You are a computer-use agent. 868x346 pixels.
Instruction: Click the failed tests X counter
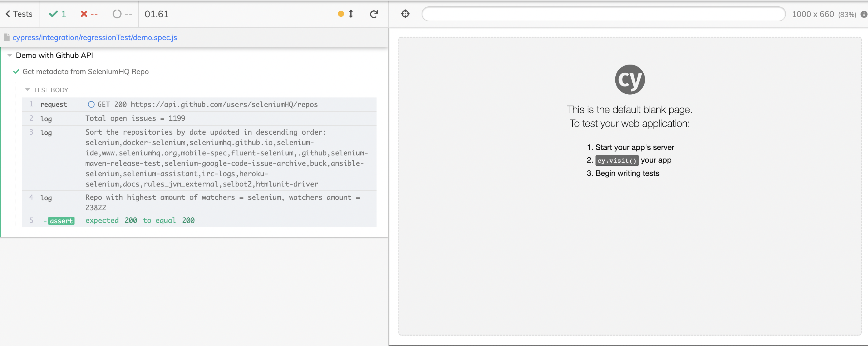(89, 14)
